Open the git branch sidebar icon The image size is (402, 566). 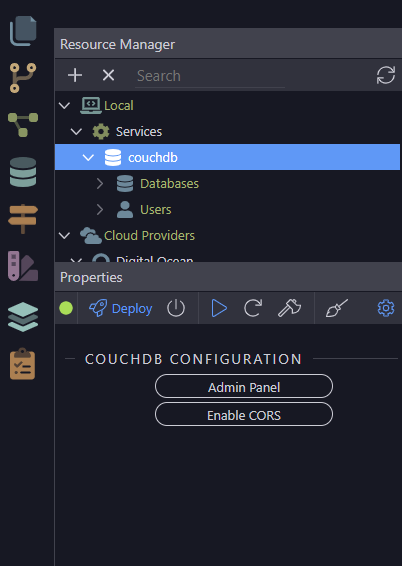[x=23, y=78]
